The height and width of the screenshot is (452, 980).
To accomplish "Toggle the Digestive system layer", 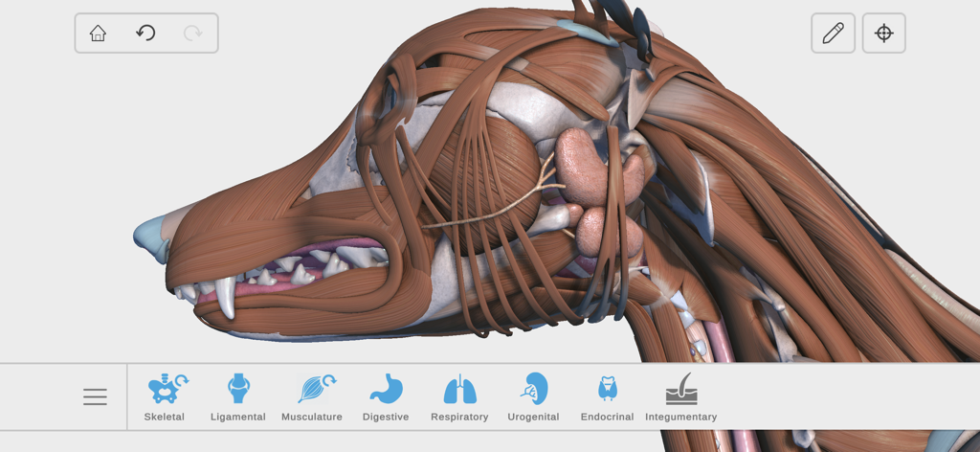I will click(x=386, y=397).
